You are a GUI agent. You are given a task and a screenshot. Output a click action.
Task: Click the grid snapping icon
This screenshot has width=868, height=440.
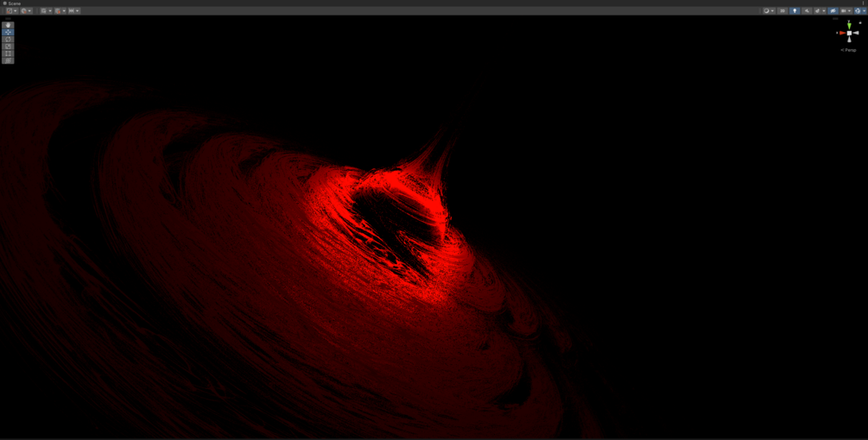(x=58, y=10)
